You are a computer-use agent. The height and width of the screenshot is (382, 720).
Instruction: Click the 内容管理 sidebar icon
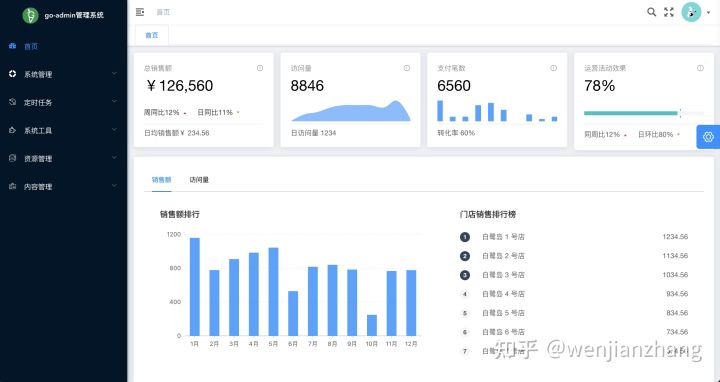(x=12, y=186)
